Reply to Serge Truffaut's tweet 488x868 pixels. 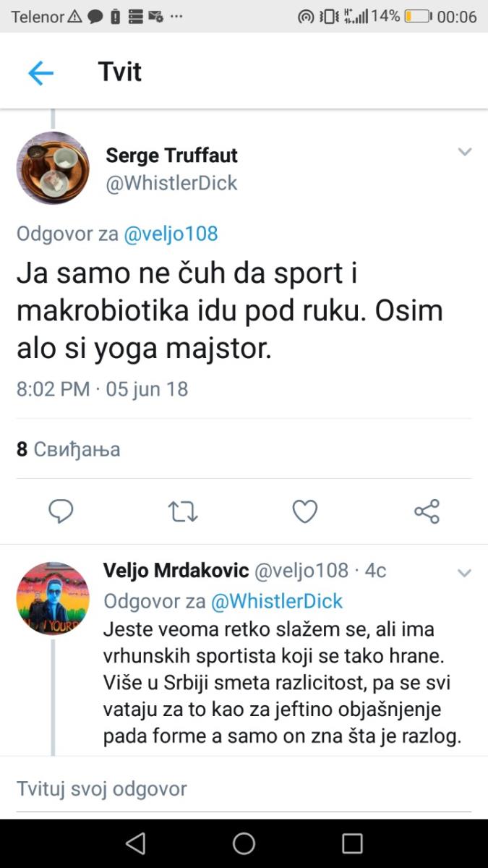point(61,511)
